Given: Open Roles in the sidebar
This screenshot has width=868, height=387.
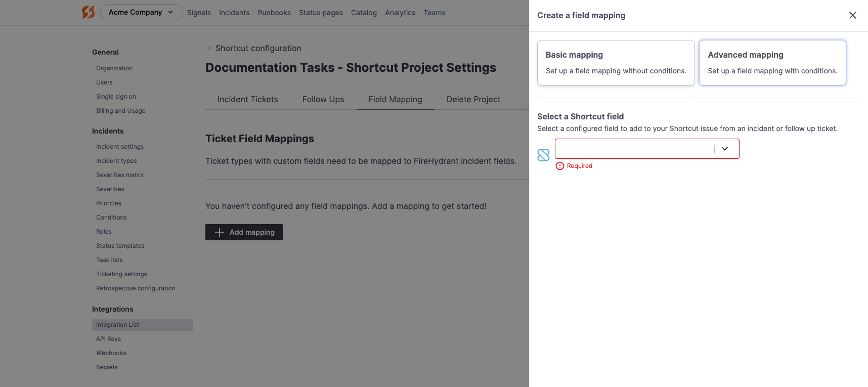Looking at the screenshot, I should point(104,232).
